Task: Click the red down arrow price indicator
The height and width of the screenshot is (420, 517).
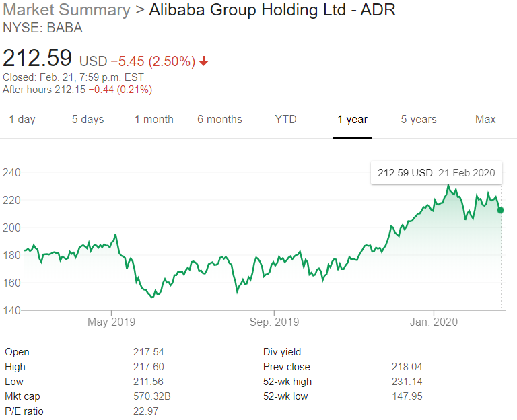Action: (x=204, y=61)
